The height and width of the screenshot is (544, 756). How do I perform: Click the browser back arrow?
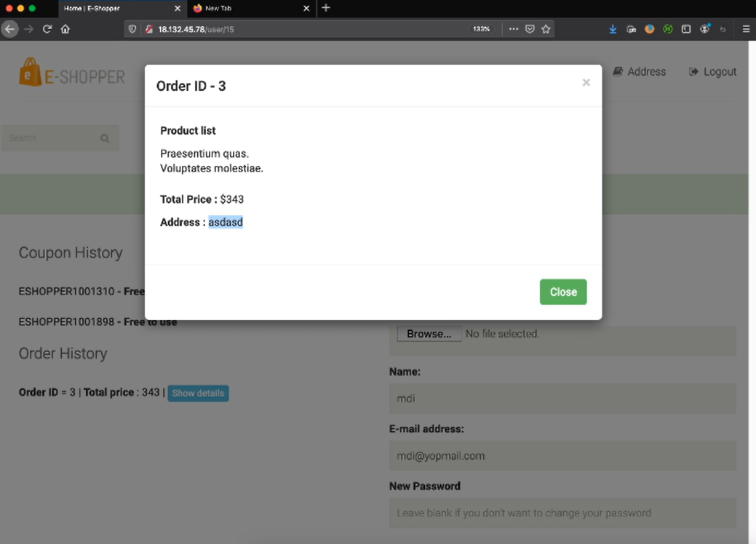9,29
